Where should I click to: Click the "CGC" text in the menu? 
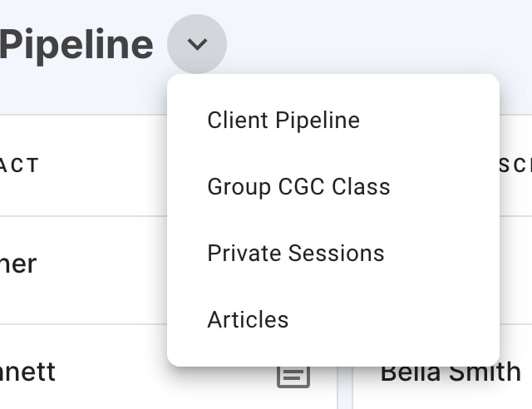301,187
